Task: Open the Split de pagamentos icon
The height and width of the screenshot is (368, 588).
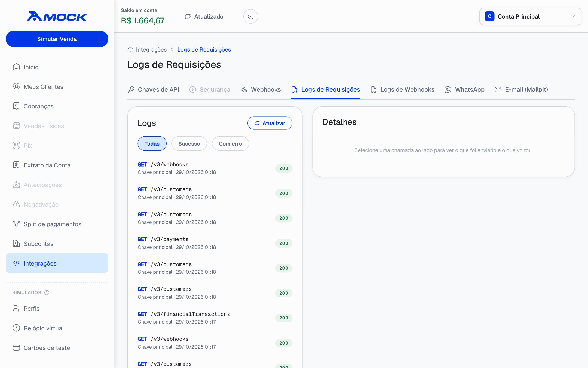Action: point(16,224)
